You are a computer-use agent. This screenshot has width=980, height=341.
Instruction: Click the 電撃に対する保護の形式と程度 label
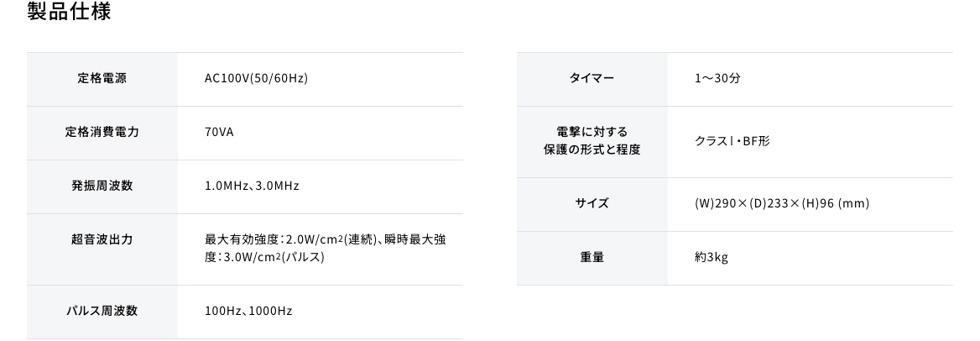pos(592,141)
